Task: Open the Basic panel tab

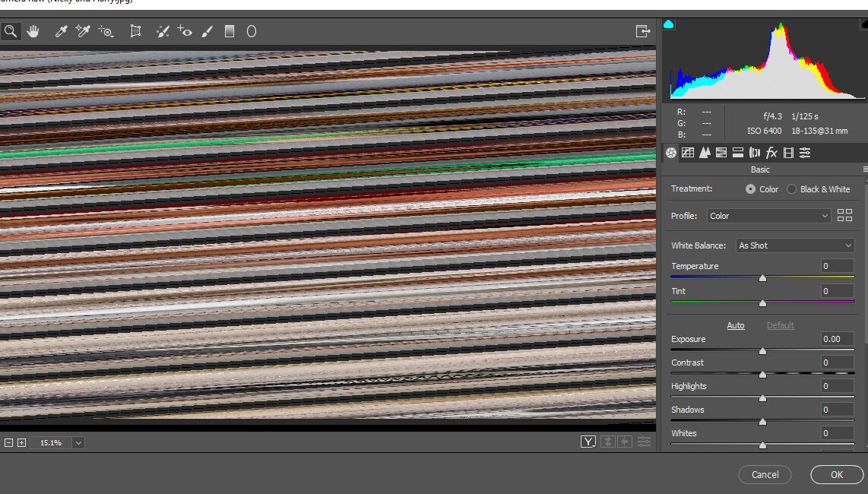Action: (x=671, y=153)
